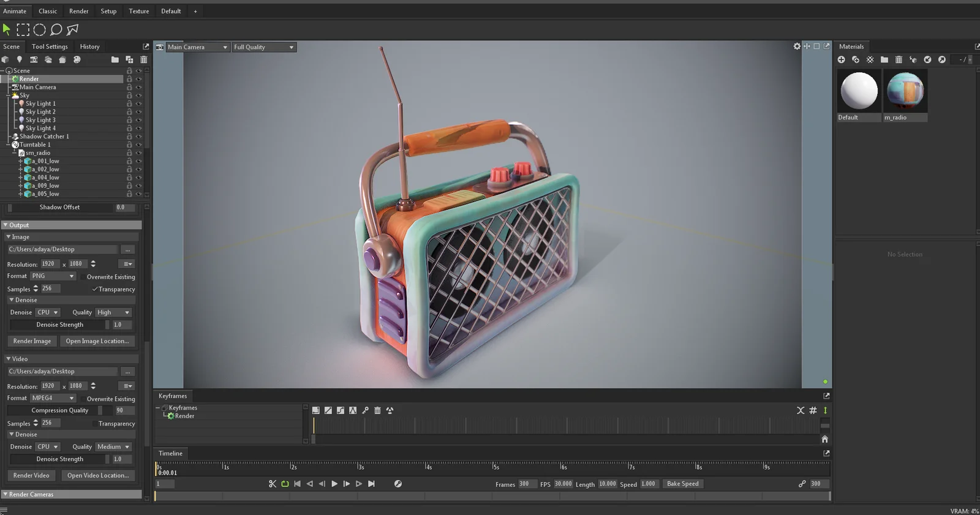The height and width of the screenshot is (515, 980).
Task: Open viewport settings gear icon
Action: pyautogui.click(x=797, y=47)
